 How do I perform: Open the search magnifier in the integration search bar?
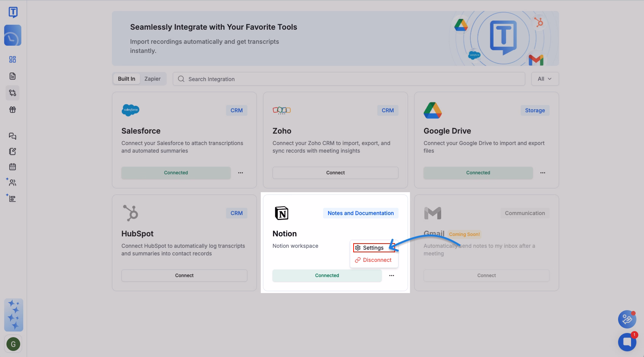coord(180,79)
